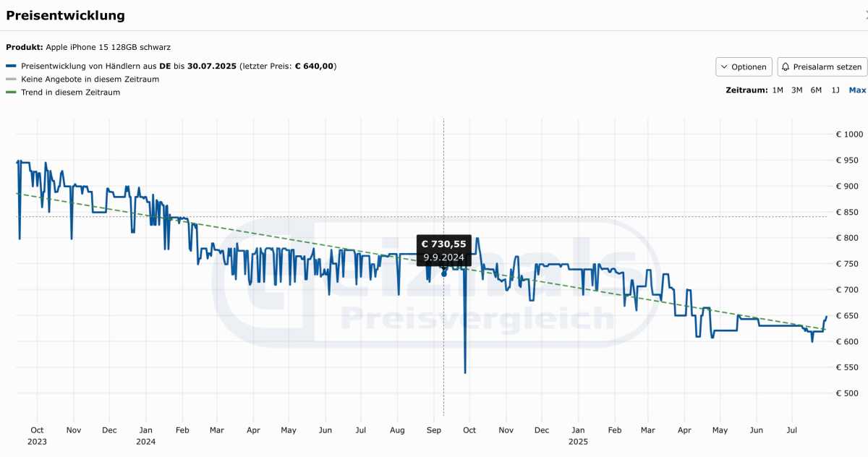Click the € 750 axis label
The image size is (868, 457).
848,264
